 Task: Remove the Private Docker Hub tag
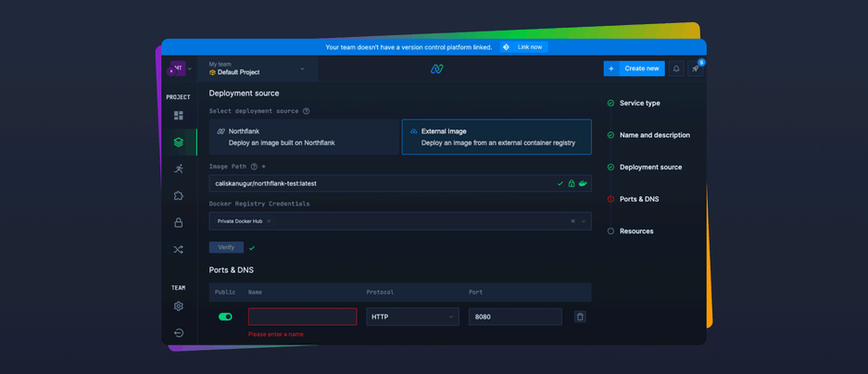(269, 220)
